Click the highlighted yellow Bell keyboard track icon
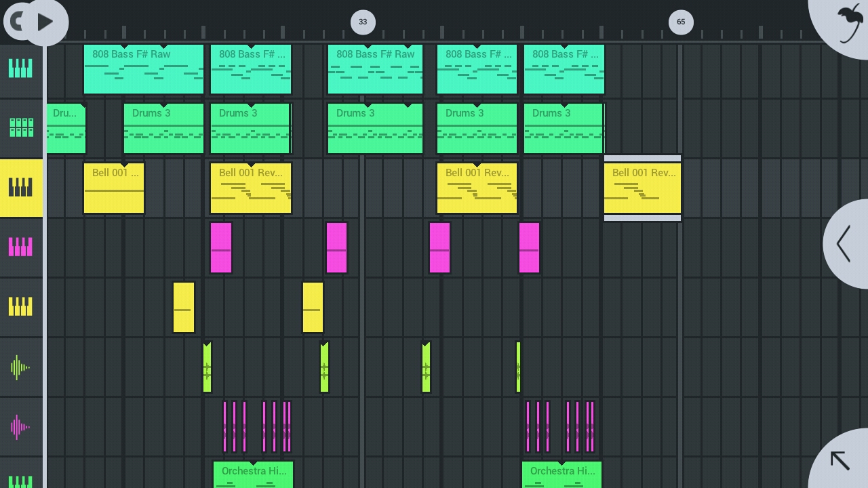Image resolution: width=868 pixels, height=488 pixels. point(20,187)
